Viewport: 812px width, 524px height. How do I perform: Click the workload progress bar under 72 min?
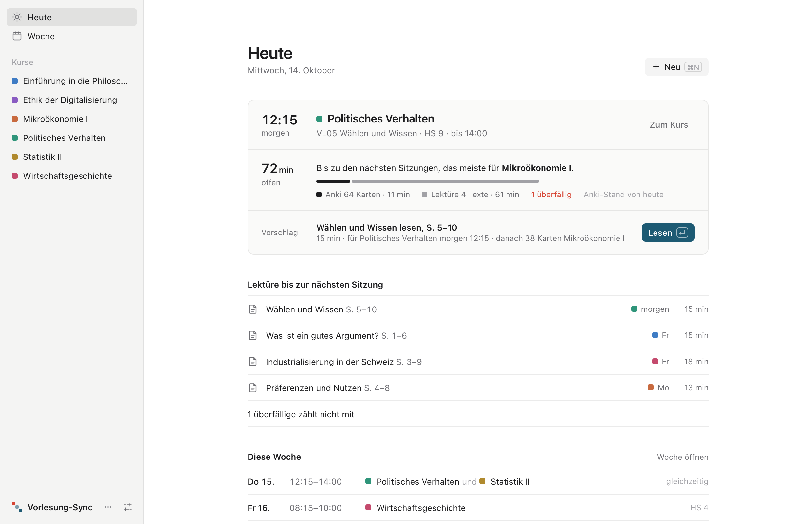[427, 181]
